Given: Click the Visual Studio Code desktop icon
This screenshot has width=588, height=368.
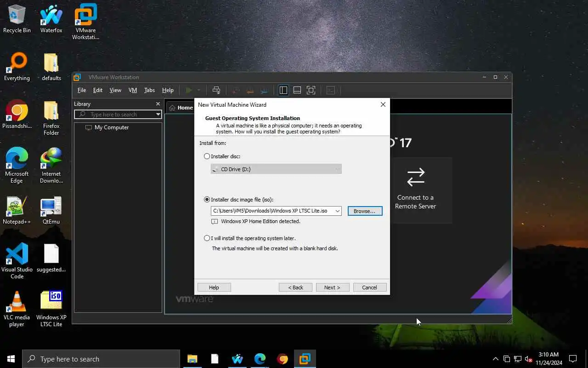Looking at the screenshot, I should click(x=17, y=261).
